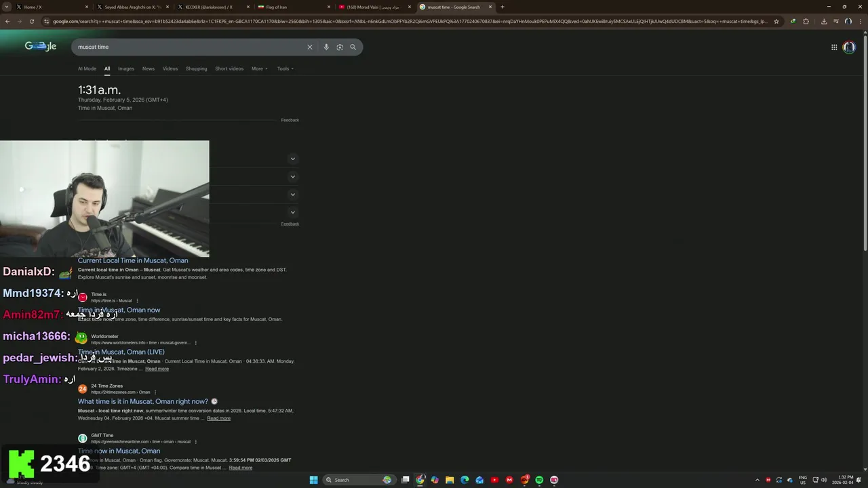Click Read more under Worldometer result
The height and width of the screenshot is (488, 868).
[x=157, y=369]
